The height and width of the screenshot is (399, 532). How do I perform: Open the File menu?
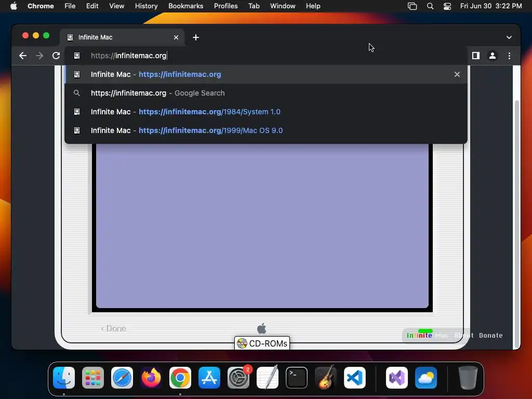[x=70, y=6]
